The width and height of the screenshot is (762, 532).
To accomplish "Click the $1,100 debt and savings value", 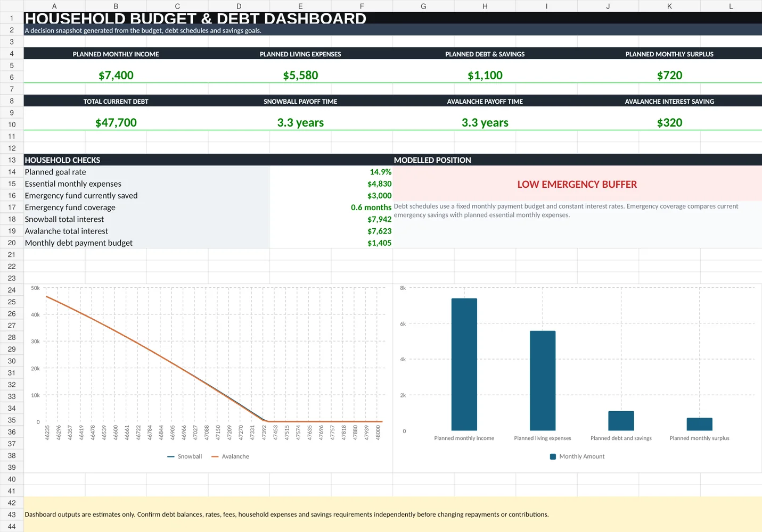I will [485, 76].
